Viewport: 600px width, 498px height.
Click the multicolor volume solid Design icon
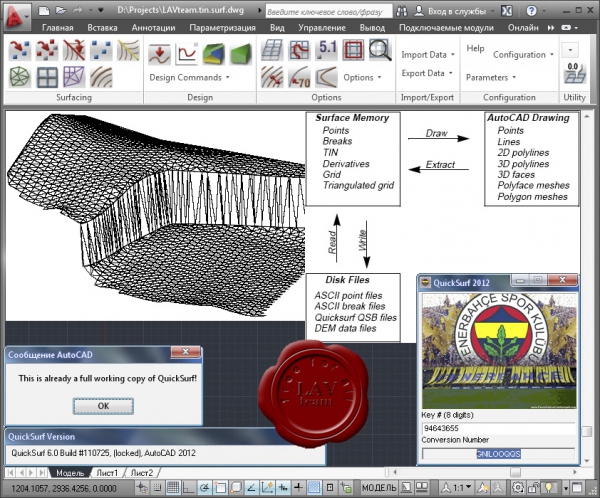(x=214, y=53)
